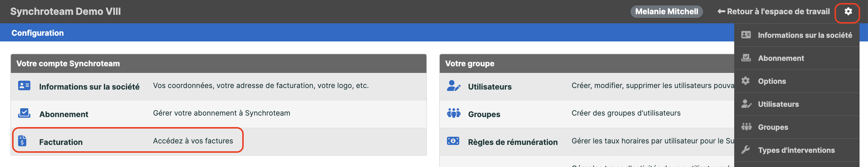Click the Groupes people icon in group panel
868x167 pixels.
coord(454,113)
